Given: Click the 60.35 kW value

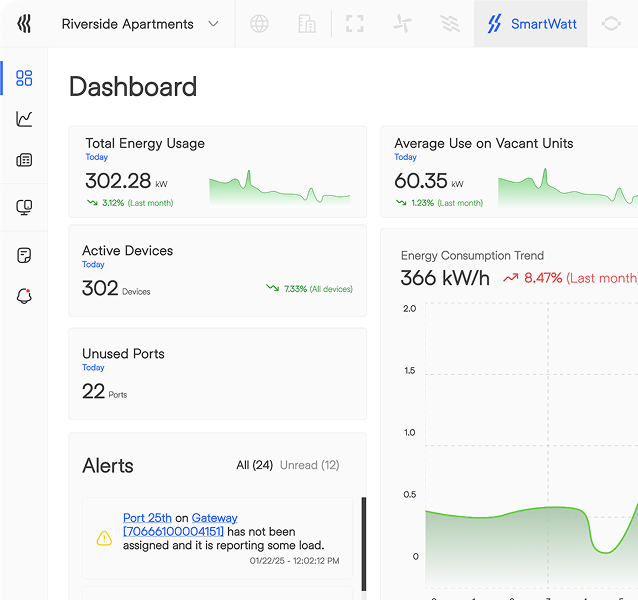Looking at the screenshot, I should [428, 181].
